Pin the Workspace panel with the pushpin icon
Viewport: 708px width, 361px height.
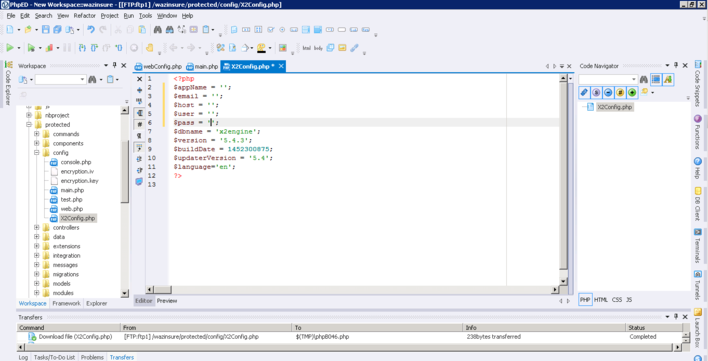point(115,65)
